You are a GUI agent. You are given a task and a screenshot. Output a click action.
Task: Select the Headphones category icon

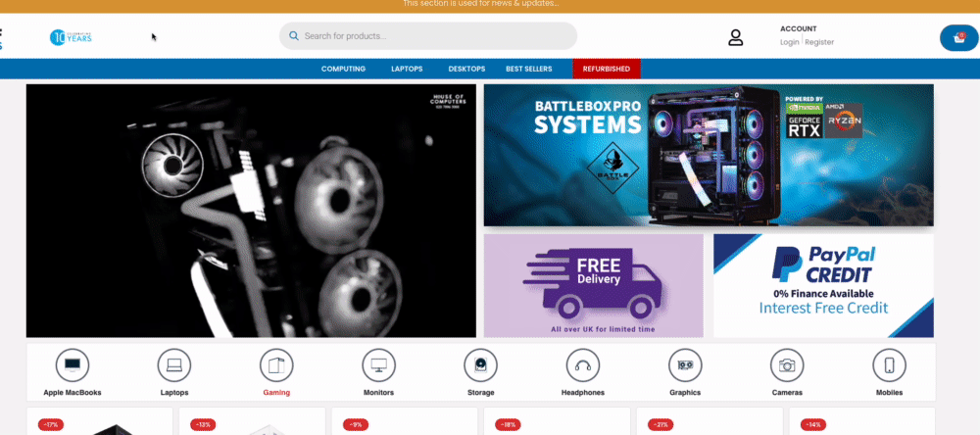(583, 365)
